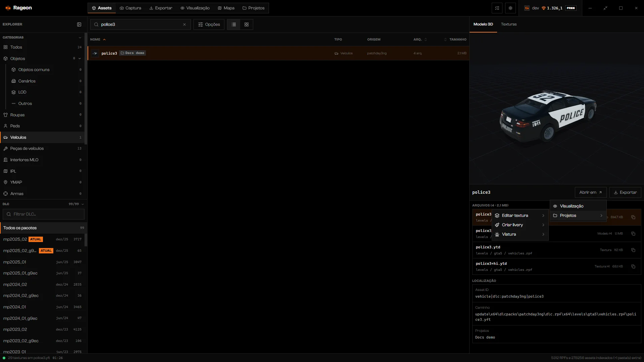644x362 pixels.
Task: Sort list by Nome column
Action: [x=98, y=40]
